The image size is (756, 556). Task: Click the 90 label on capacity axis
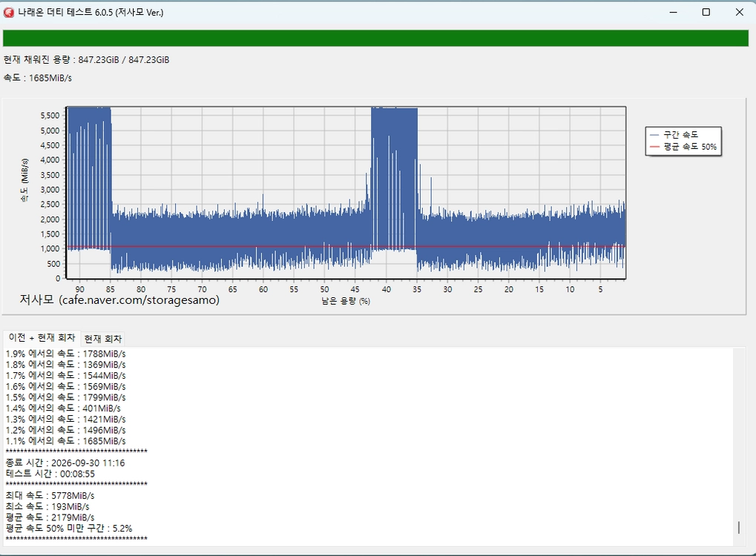79,290
